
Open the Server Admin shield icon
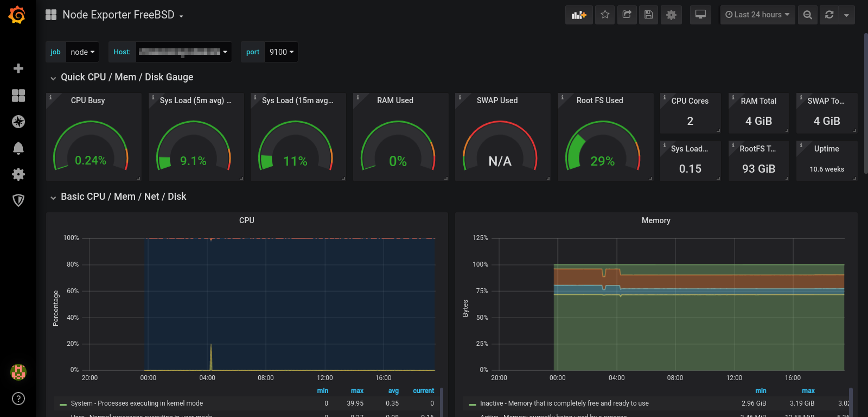[x=18, y=200]
